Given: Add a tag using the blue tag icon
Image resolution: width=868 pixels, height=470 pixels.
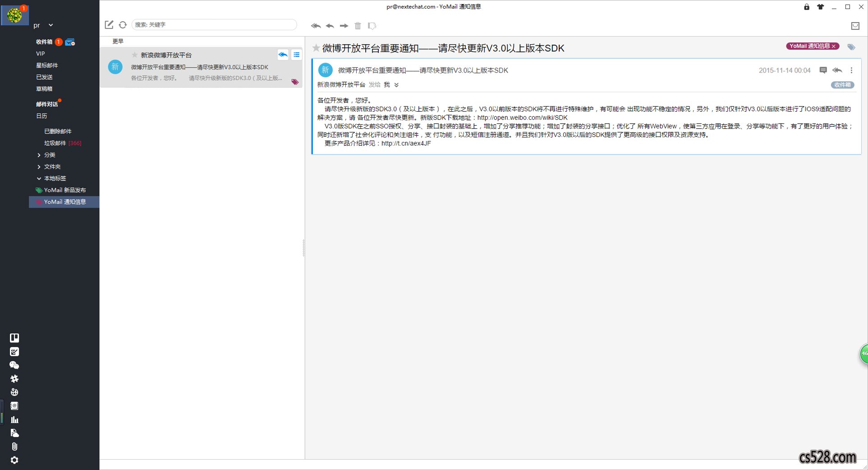Looking at the screenshot, I should (851, 46).
